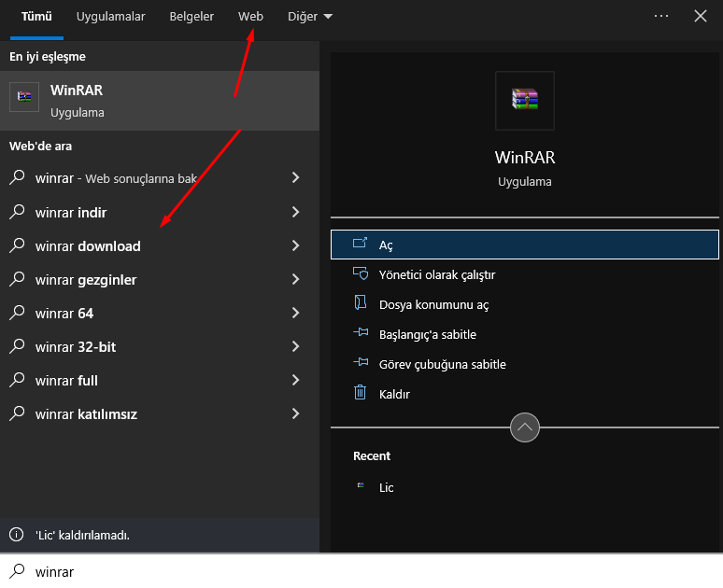Click the shield icon for run as administrator
Screen dimensions: 723x588
tap(361, 273)
